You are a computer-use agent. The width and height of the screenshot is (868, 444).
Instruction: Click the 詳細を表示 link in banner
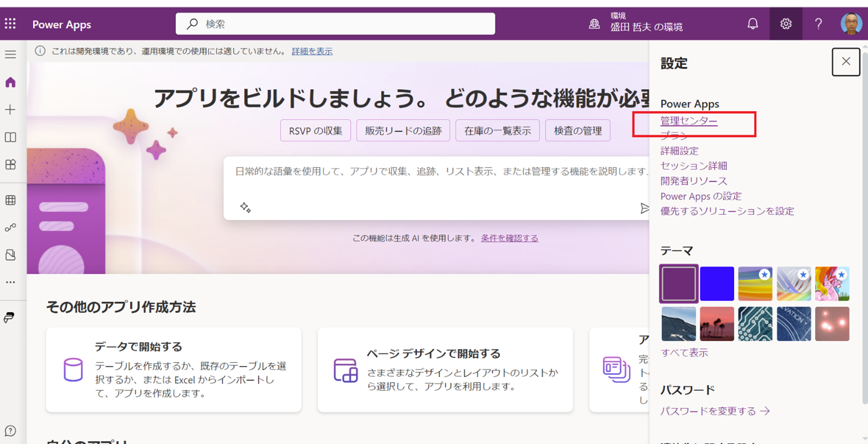312,51
